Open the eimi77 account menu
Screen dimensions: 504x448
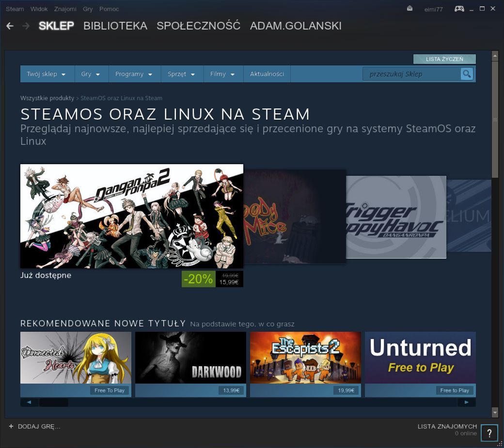[x=433, y=9]
